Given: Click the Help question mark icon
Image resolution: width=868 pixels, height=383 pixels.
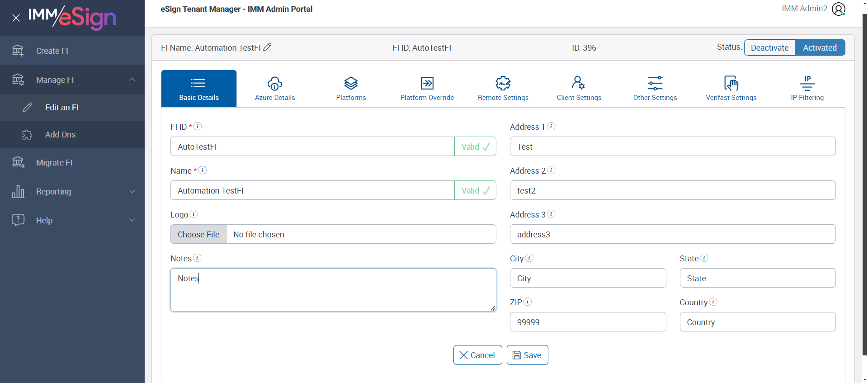Looking at the screenshot, I should pos(18,220).
